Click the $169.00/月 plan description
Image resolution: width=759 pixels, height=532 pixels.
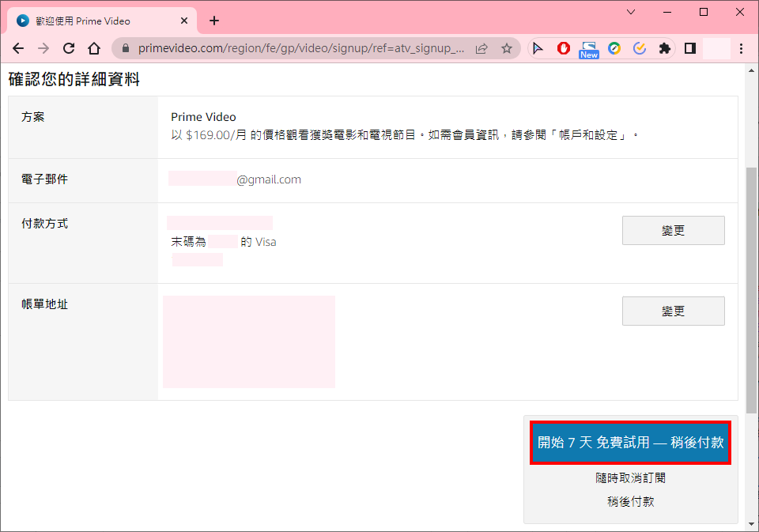(x=404, y=135)
